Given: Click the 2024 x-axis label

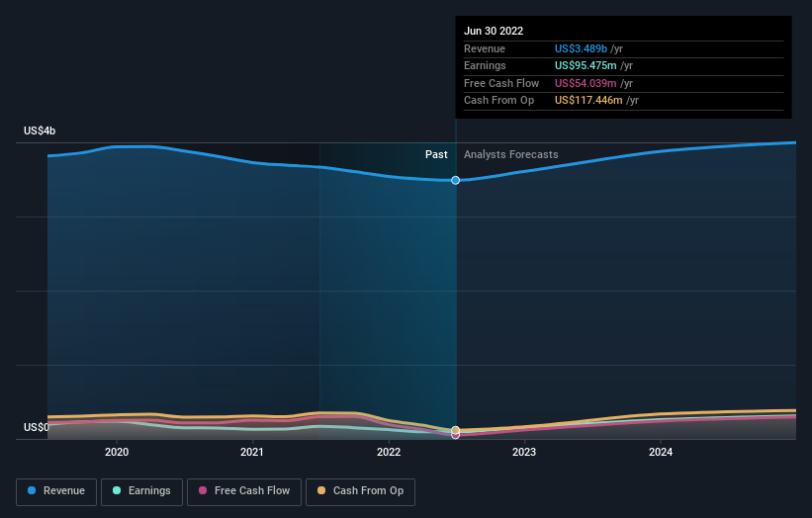Looking at the screenshot, I should [x=661, y=452].
